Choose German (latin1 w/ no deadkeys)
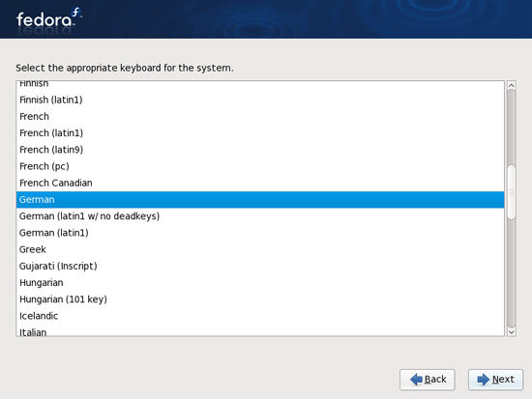 click(x=260, y=216)
